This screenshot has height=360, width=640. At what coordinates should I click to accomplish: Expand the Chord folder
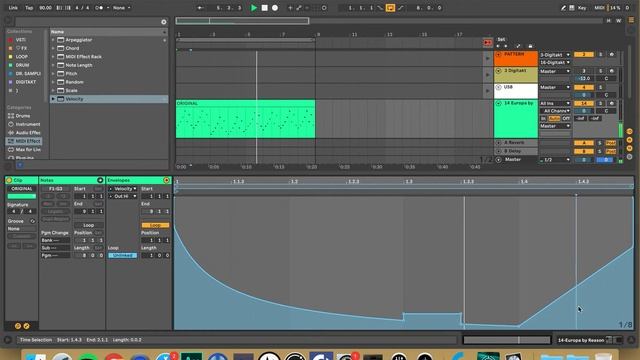pos(53,48)
